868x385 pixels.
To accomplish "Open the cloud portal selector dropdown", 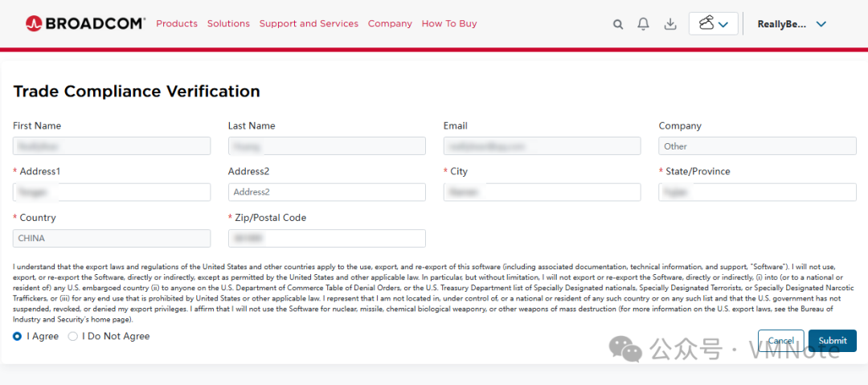I will coord(713,24).
